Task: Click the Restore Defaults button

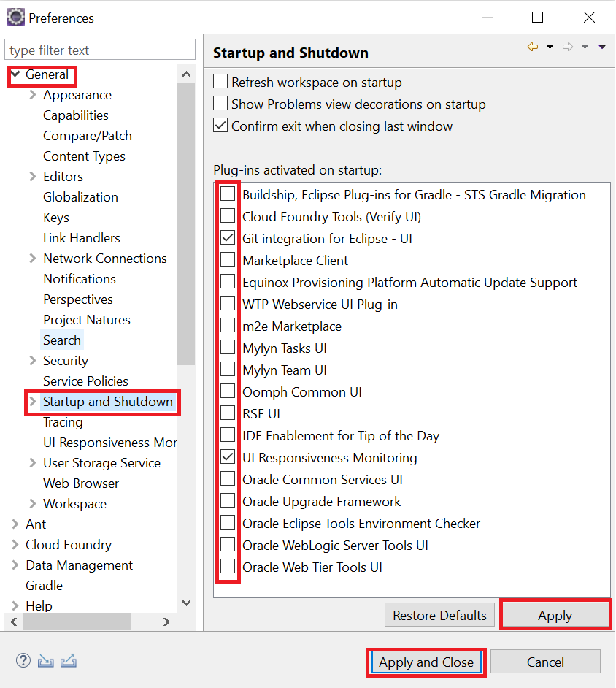Action: coord(439,615)
